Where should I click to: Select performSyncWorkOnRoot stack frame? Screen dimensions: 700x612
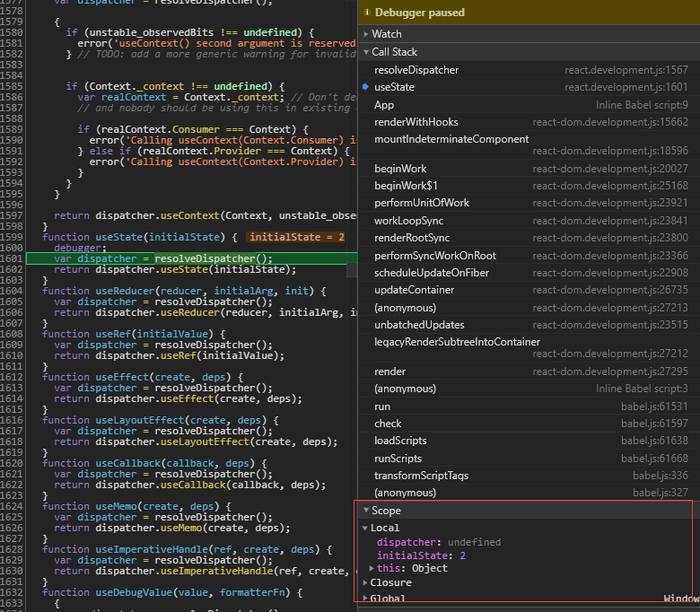point(529,256)
